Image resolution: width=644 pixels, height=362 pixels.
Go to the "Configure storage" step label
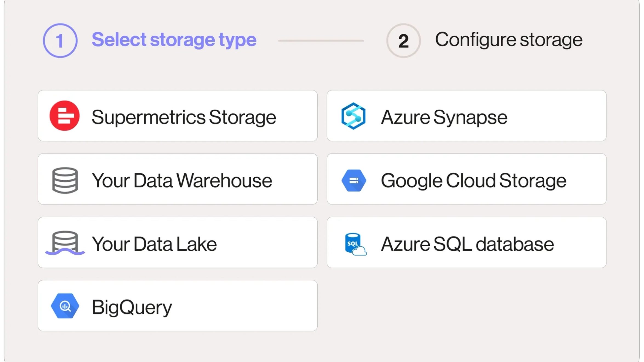pyautogui.click(x=509, y=40)
